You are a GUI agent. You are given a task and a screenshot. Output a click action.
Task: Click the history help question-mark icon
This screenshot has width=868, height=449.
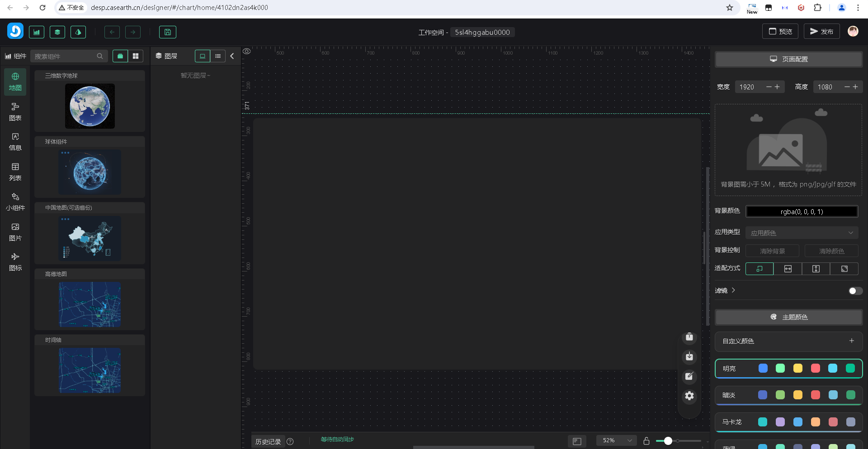tap(290, 442)
